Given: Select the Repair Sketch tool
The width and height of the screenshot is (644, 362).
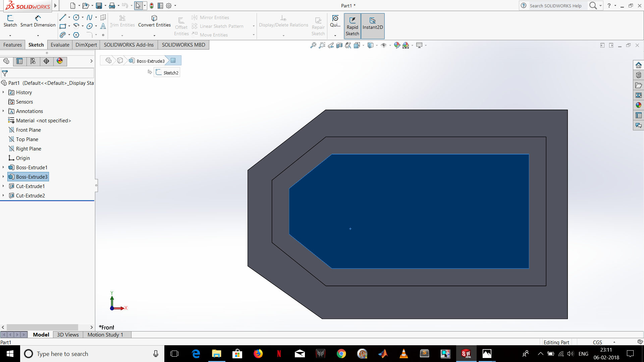Looking at the screenshot, I should [x=318, y=25].
